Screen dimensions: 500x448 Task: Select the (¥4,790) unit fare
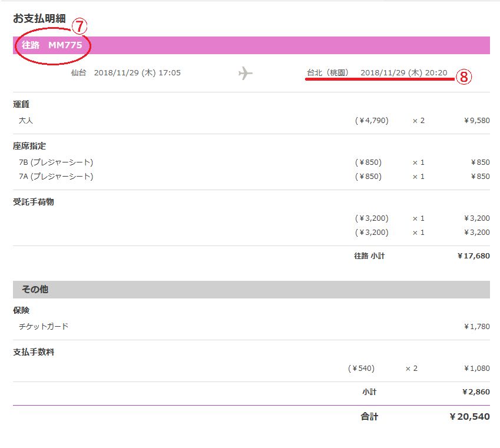coord(372,121)
